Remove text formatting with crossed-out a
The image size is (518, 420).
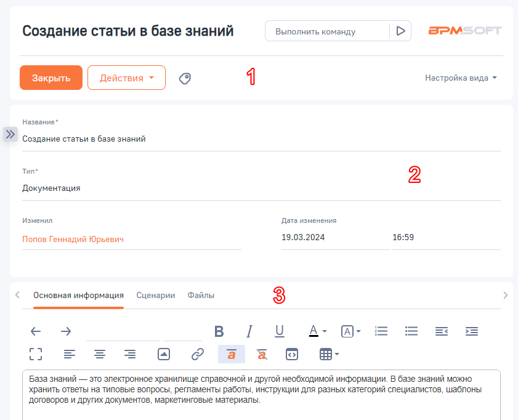point(262,354)
